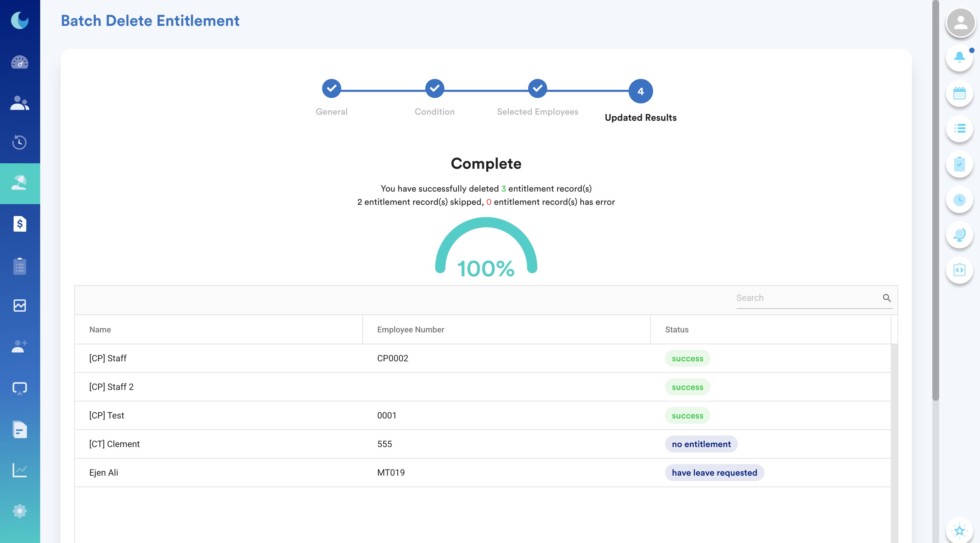
Task: Open the image chart icon in sidebar
Action: click(19, 306)
